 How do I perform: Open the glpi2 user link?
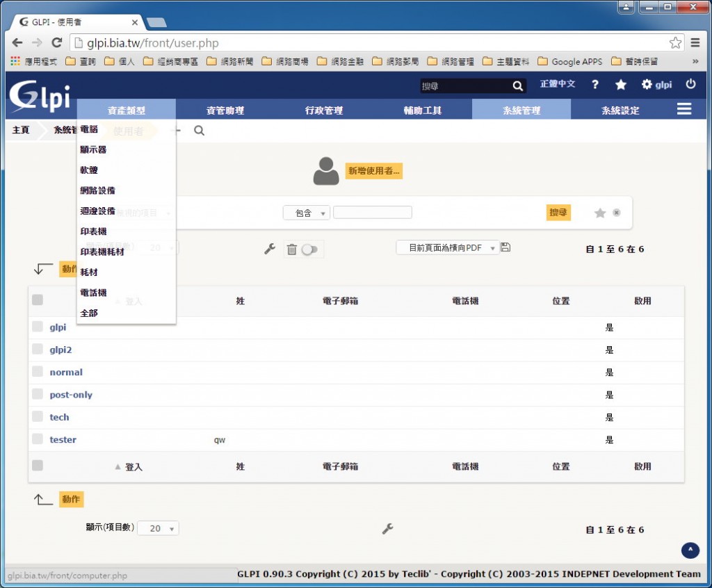pos(61,350)
